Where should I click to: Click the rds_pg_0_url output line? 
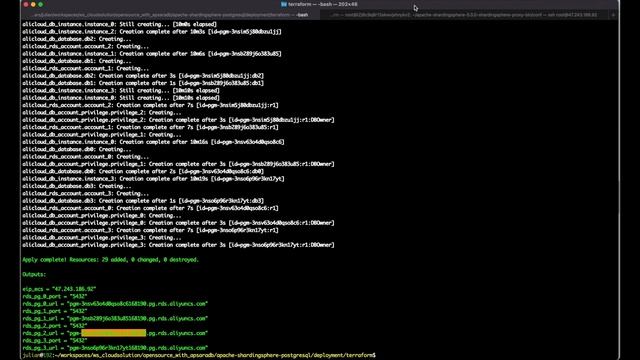[115, 304]
